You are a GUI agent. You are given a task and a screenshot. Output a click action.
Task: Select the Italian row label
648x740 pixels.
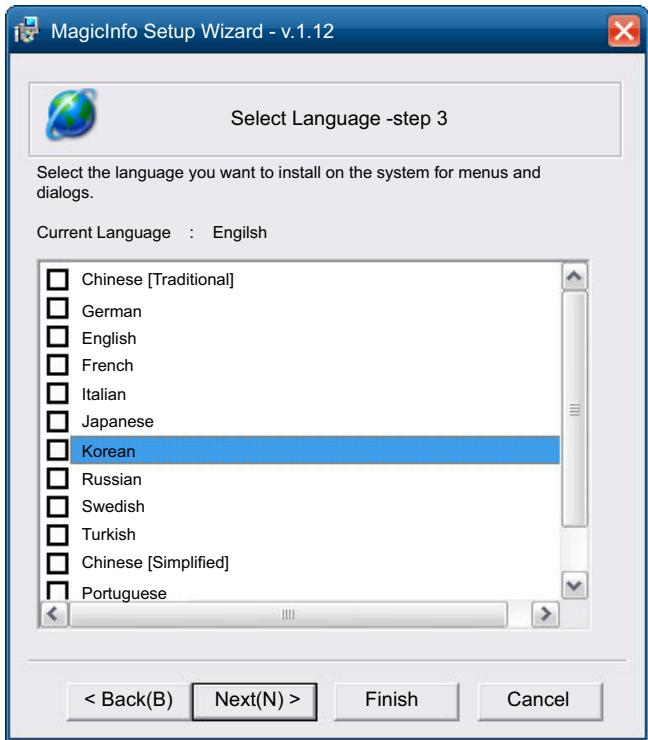tap(104, 394)
